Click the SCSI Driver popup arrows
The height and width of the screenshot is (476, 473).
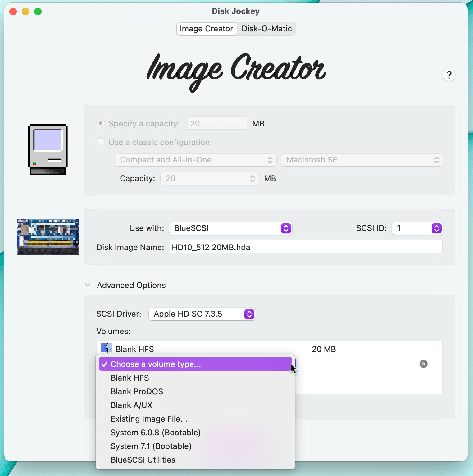249,314
